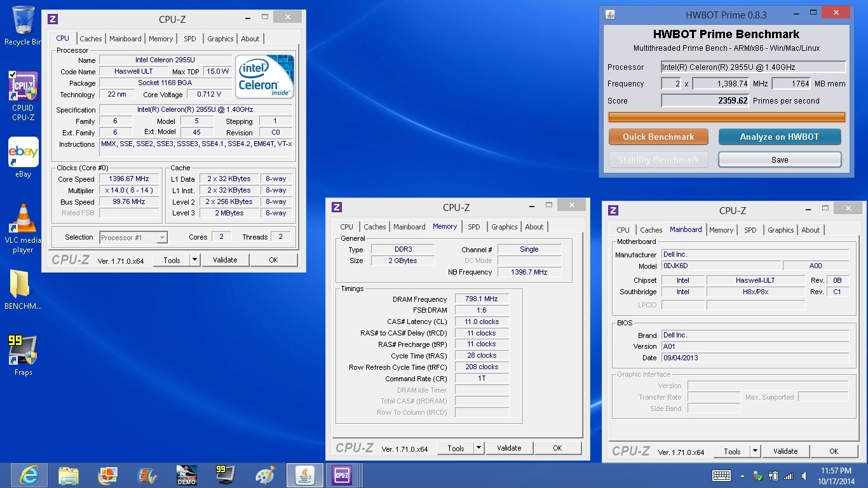Click OK in Memory window
Screen dimensions: 868x488
tap(557, 448)
